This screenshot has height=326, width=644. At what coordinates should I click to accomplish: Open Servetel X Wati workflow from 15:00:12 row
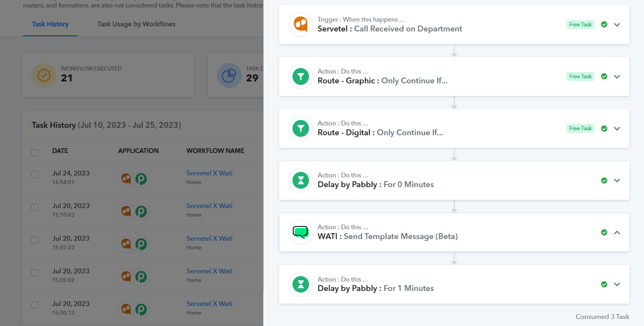tap(209, 304)
